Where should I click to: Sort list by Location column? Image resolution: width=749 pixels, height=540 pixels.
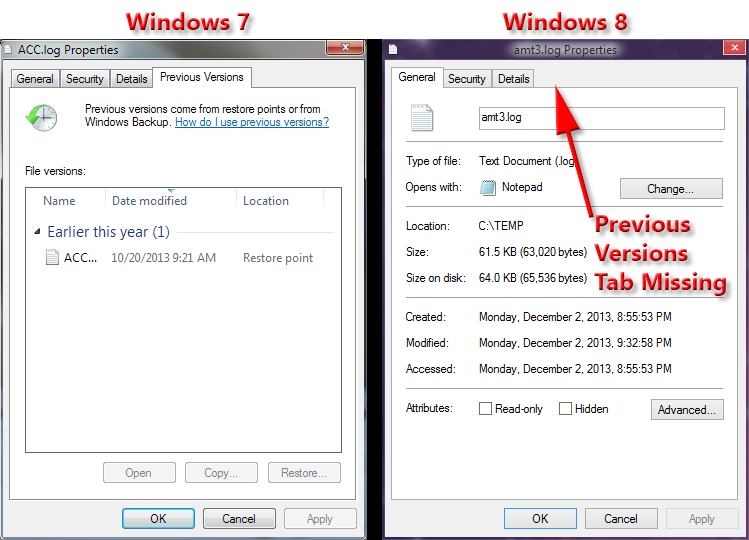click(280, 201)
